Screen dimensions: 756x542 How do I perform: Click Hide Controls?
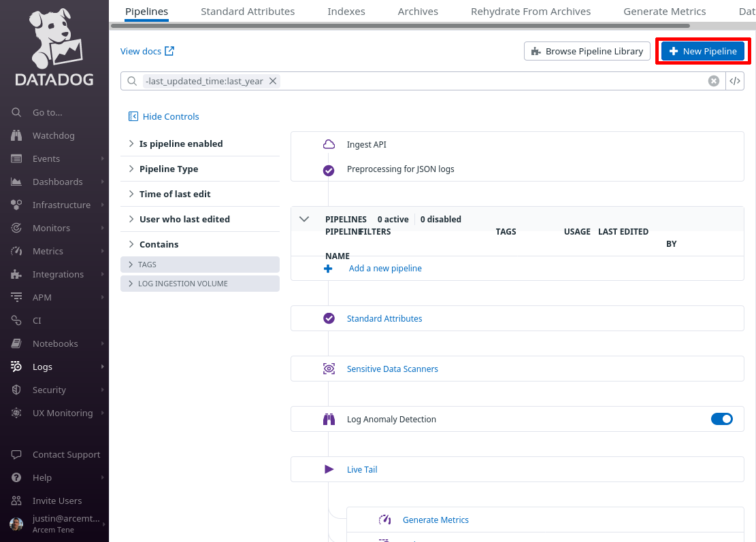pos(163,116)
